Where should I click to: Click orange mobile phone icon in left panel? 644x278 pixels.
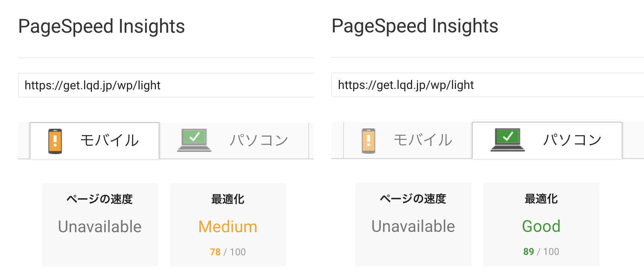pos(55,141)
